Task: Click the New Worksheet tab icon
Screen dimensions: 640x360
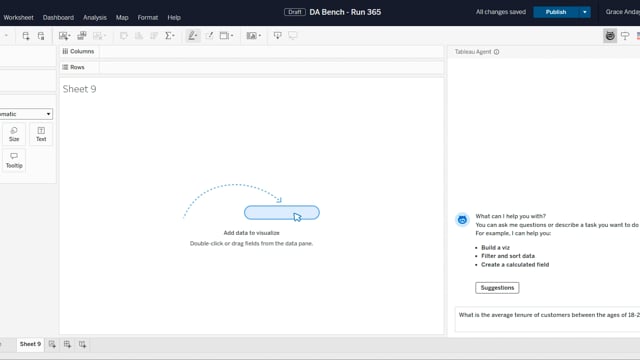Action: pyautogui.click(x=52, y=344)
